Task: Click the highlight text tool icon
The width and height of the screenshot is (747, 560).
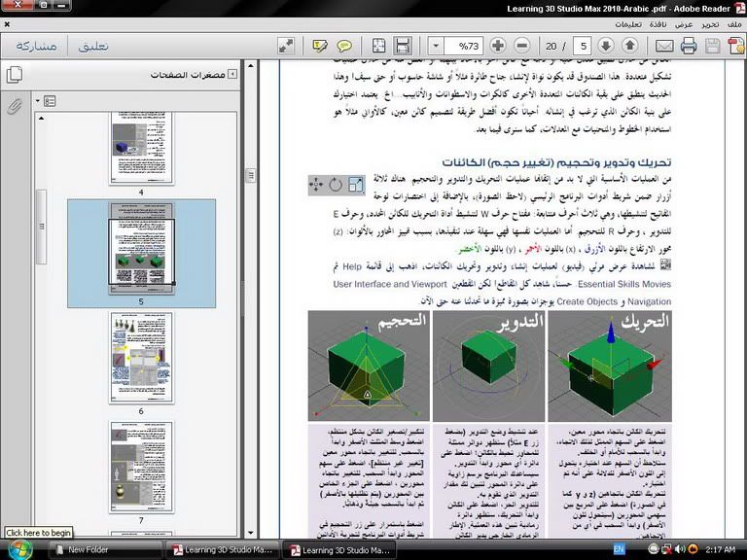Action: click(320, 46)
